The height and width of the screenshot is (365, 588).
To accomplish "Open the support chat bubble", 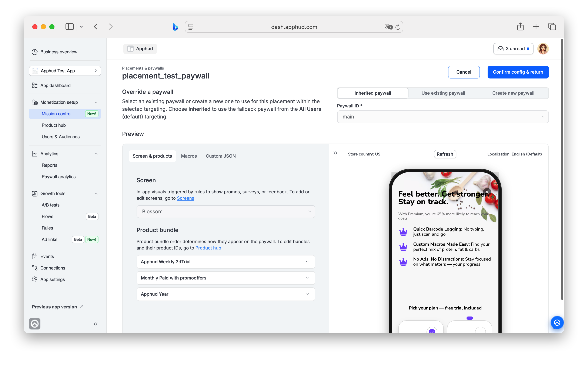I will (x=557, y=323).
